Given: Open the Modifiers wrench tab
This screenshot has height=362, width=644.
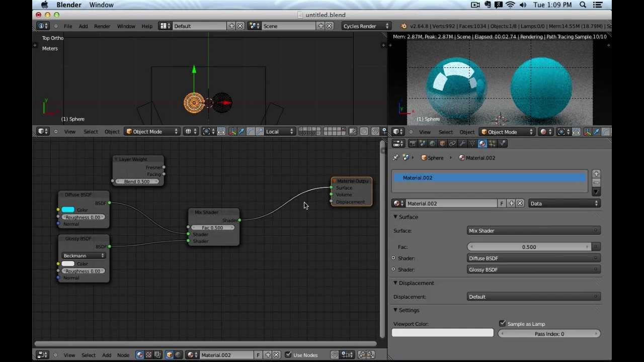Looking at the screenshot, I should [462, 143].
